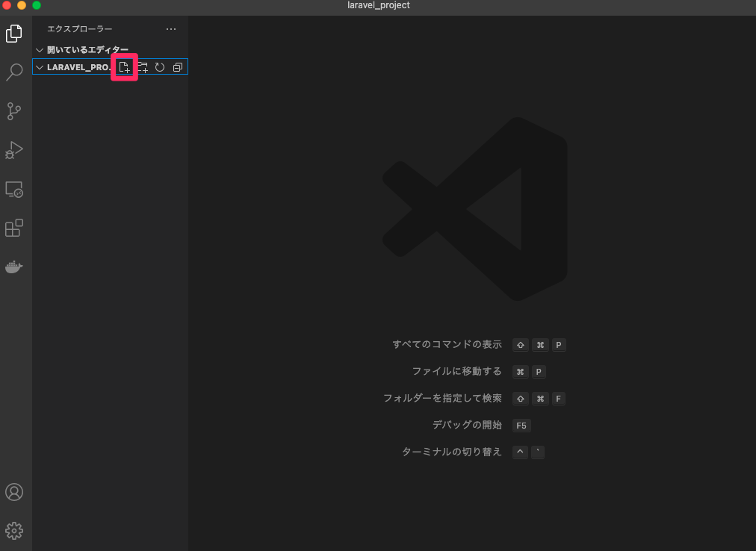The width and height of the screenshot is (756, 551).
Task: Collapse the LARAVEL_PROJECT folder section
Action: 40,67
